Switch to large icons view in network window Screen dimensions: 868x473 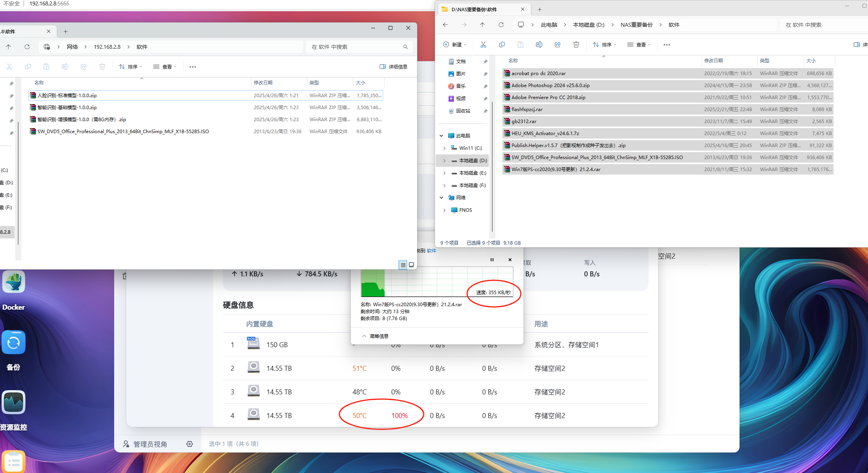point(411,265)
